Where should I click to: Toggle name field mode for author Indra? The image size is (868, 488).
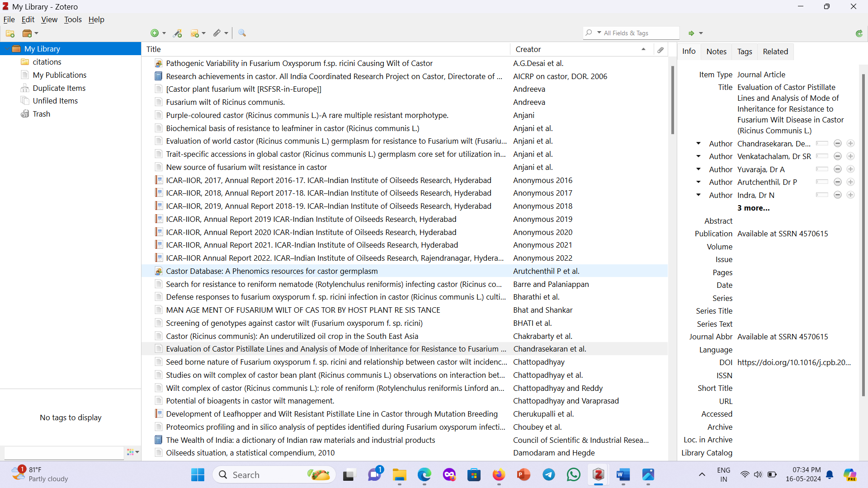coord(822,195)
